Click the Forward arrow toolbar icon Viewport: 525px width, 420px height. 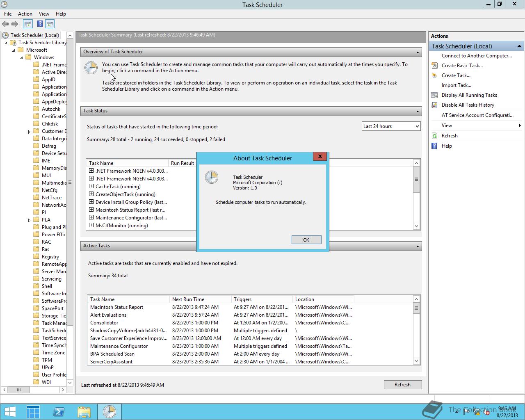[15, 24]
